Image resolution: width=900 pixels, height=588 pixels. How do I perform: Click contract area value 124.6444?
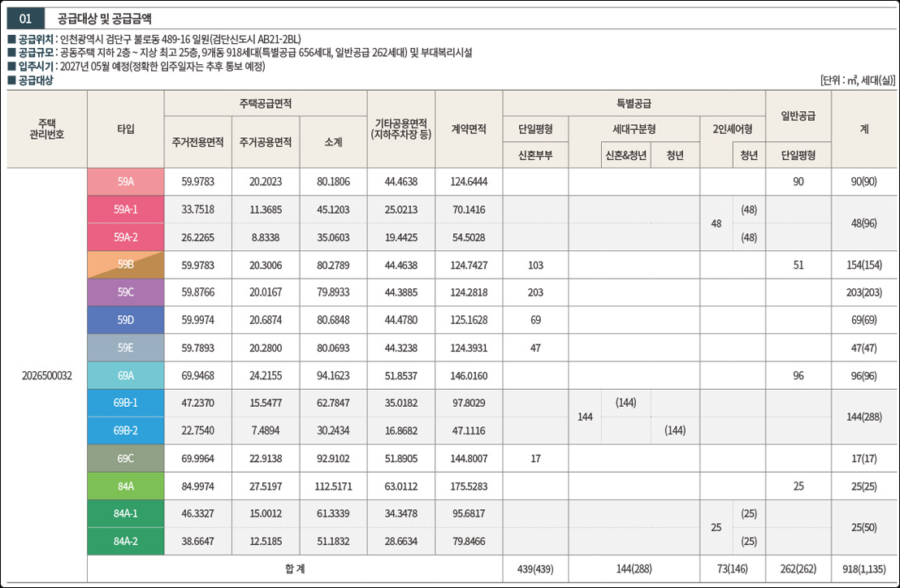(x=469, y=182)
